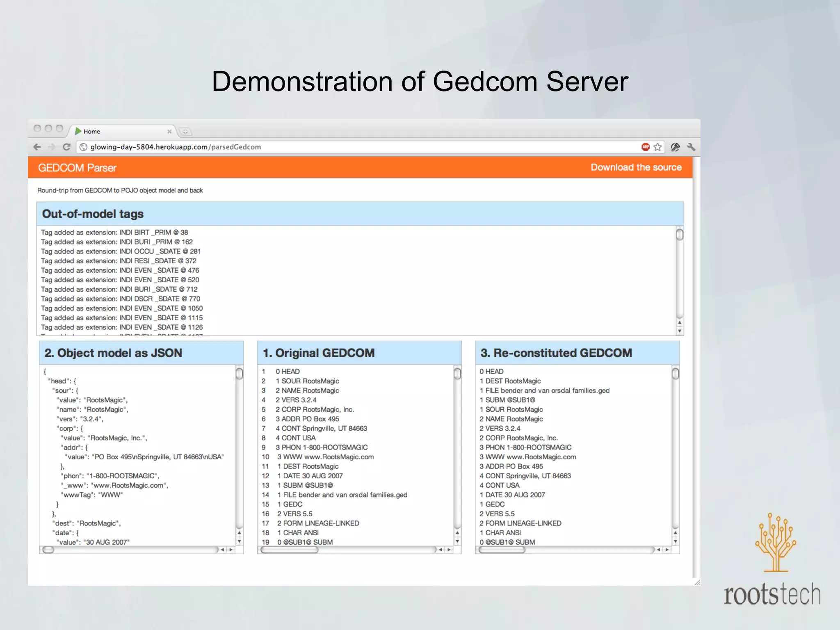Click JSON line "phon": "1-800-ROOTSMAGIC"
Image resolution: width=840 pixels, height=630 pixels.
click(x=110, y=475)
